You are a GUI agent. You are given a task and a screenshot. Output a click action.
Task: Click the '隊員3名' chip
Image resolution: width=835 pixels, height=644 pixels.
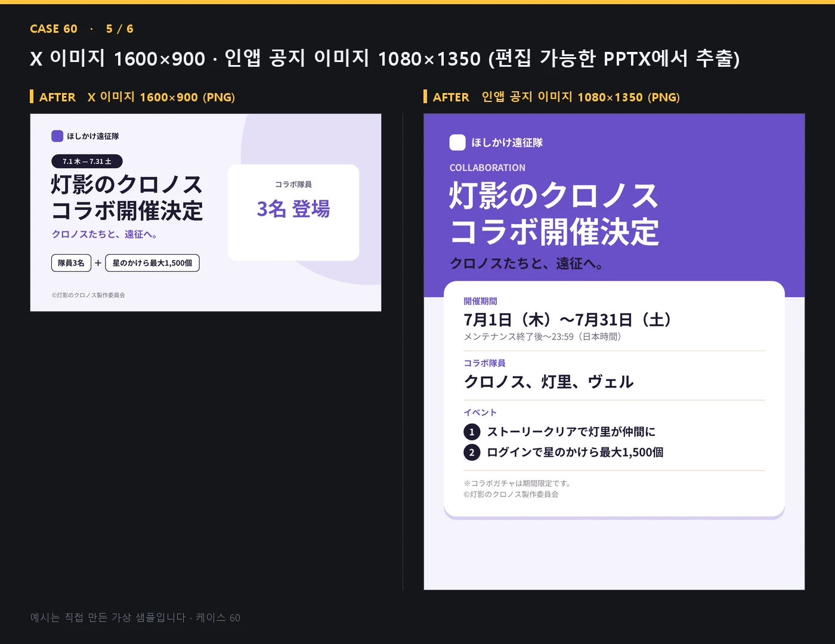tap(71, 263)
